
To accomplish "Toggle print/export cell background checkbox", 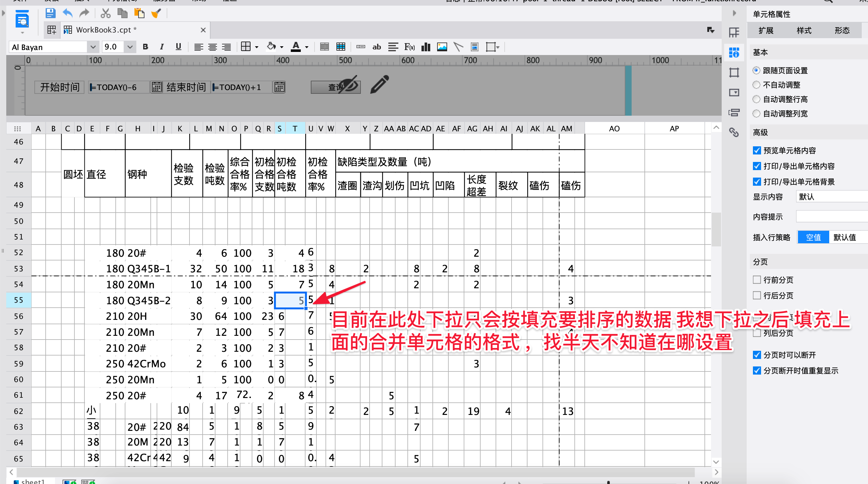I will (x=757, y=182).
